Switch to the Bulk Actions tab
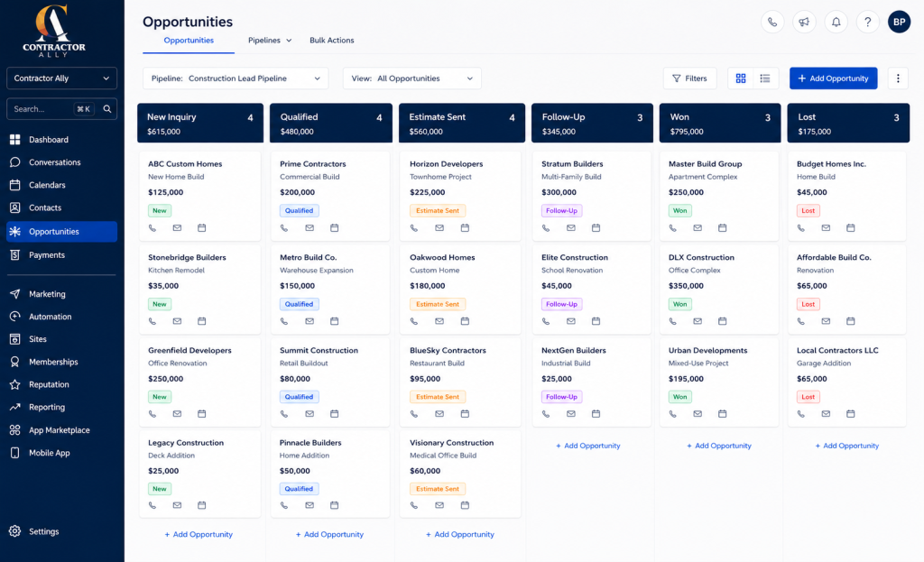This screenshot has height=562, width=924. click(332, 41)
